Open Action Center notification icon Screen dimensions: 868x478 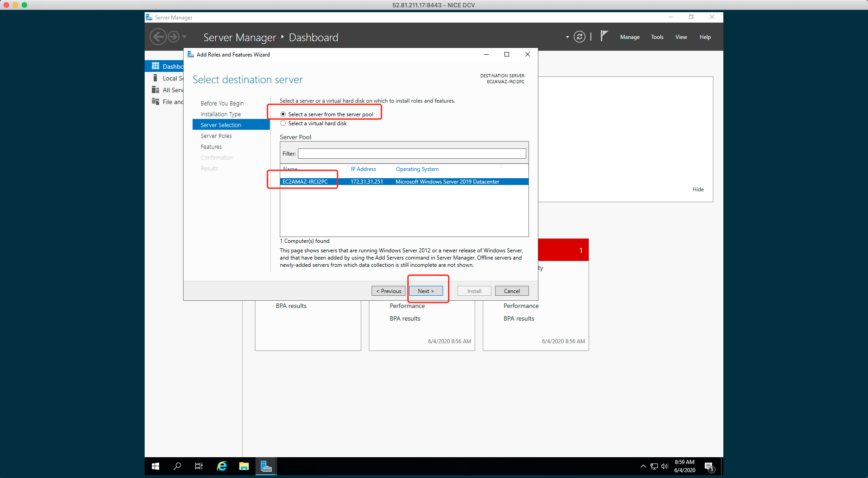[x=709, y=466]
